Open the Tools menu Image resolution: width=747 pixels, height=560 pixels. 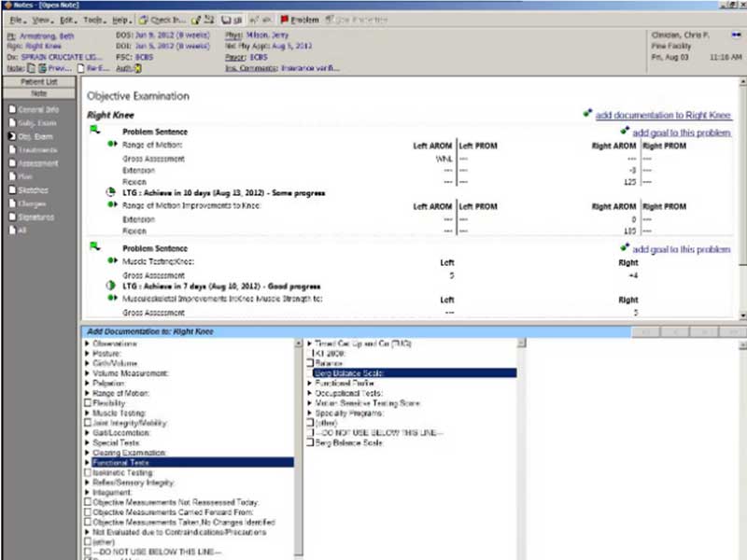(x=94, y=20)
